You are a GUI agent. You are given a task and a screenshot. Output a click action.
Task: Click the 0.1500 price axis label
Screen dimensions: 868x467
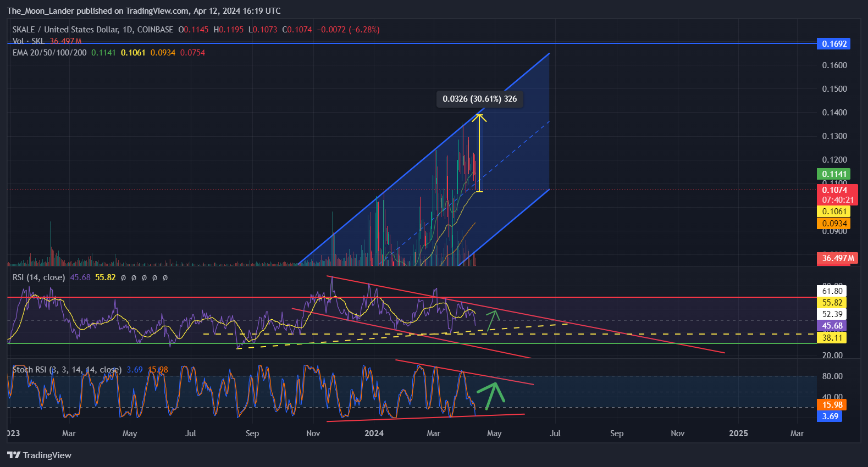click(834, 89)
